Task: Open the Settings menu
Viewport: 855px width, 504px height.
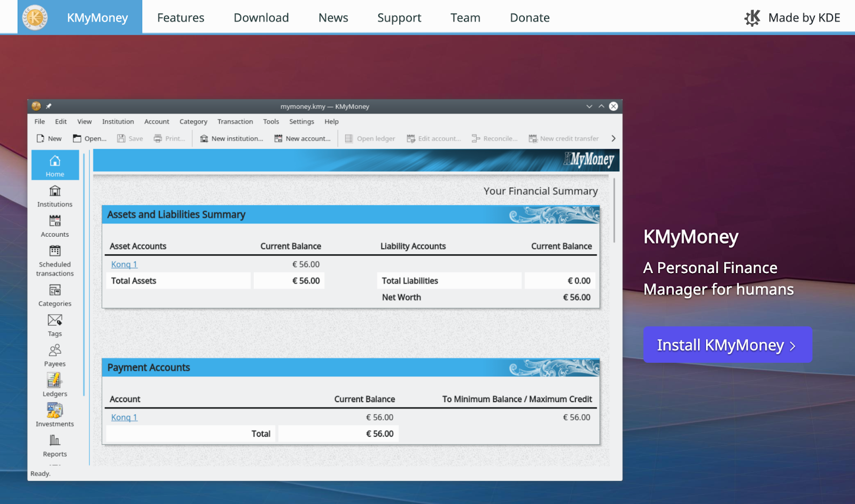Action: click(x=301, y=122)
